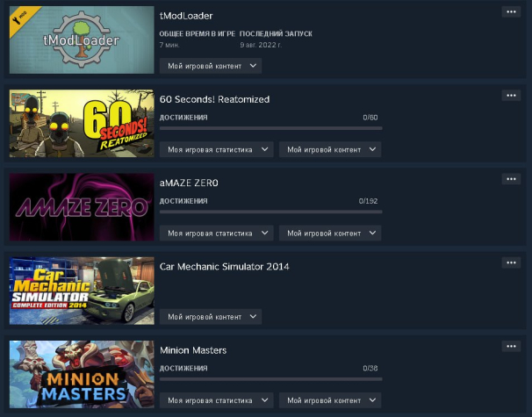Expand tModLoader's 'Мой игровой контент' dropdown
The height and width of the screenshot is (417, 532).
tap(211, 66)
